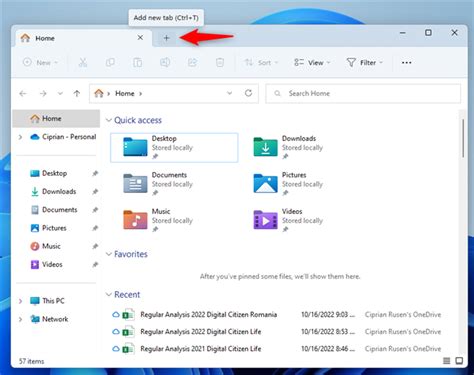Close the Home tab
This screenshot has height=375, width=474.
tap(140, 38)
